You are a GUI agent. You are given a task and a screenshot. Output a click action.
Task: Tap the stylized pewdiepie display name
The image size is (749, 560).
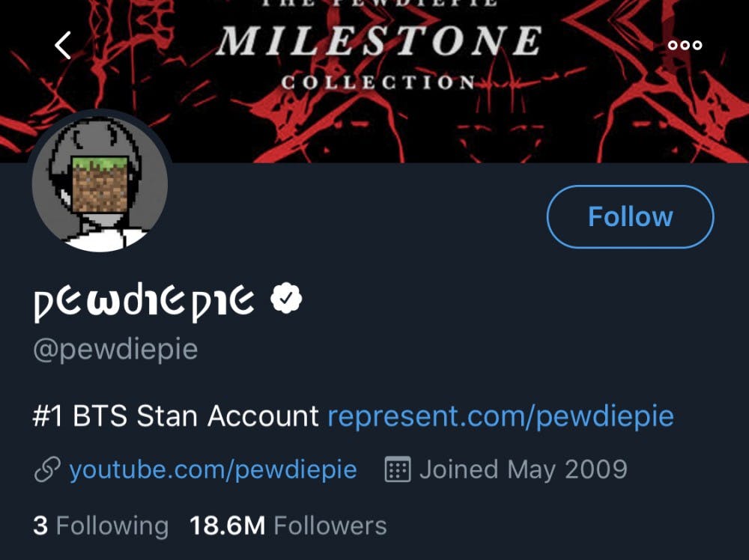[145, 302]
